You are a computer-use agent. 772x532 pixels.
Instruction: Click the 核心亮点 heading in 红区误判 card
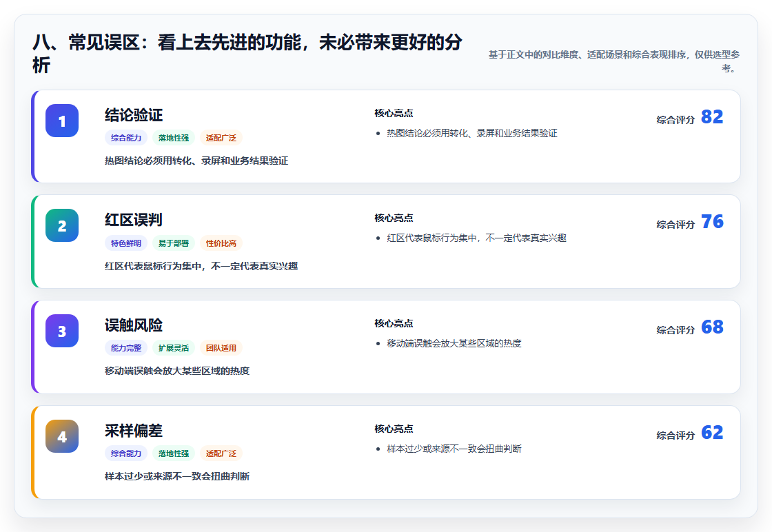pyautogui.click(x=394, y=218)
